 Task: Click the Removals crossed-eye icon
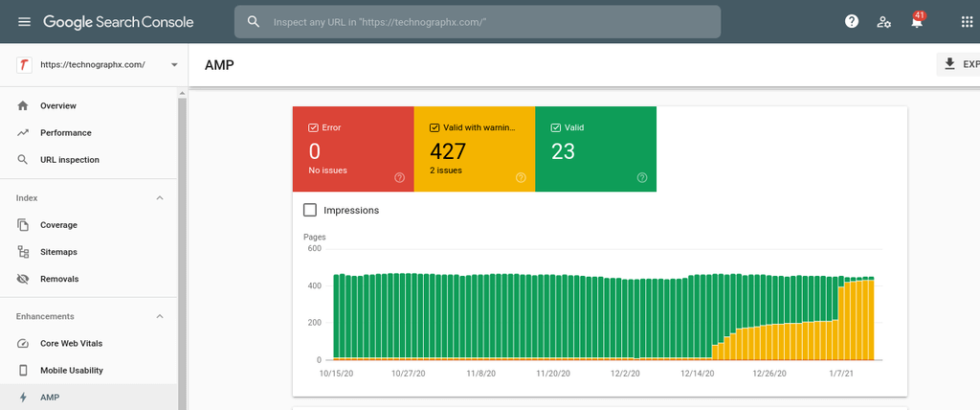[23, 279]
